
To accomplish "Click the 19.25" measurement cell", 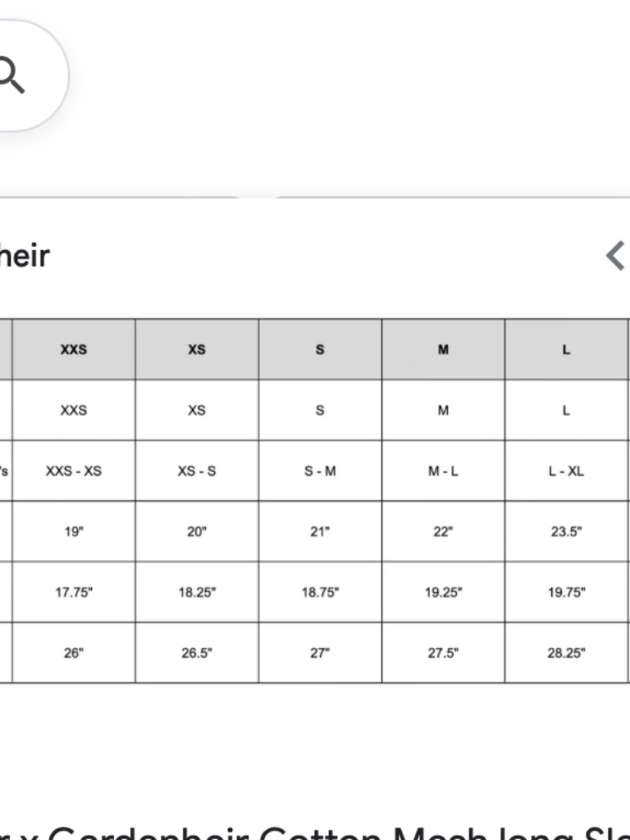I will point(443,592).
